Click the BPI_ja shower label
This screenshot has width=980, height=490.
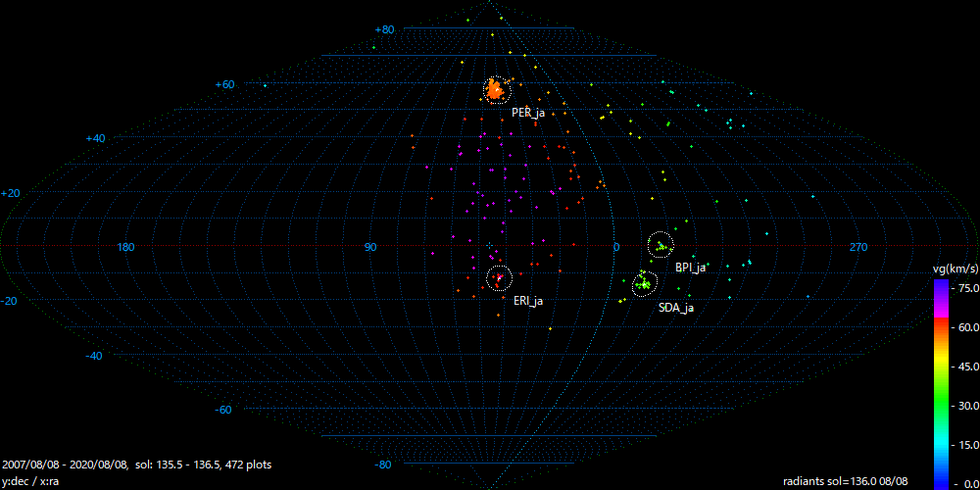click(x=691, y=267)
